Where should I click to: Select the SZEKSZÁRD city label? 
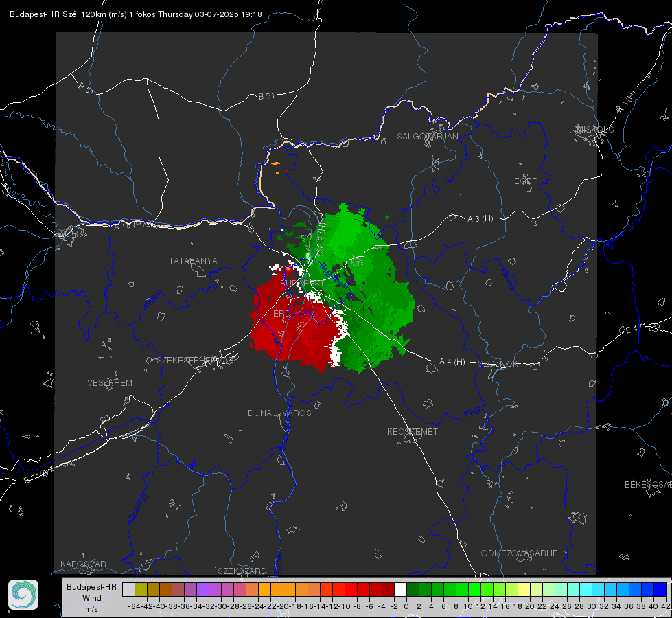click(242, 571)
